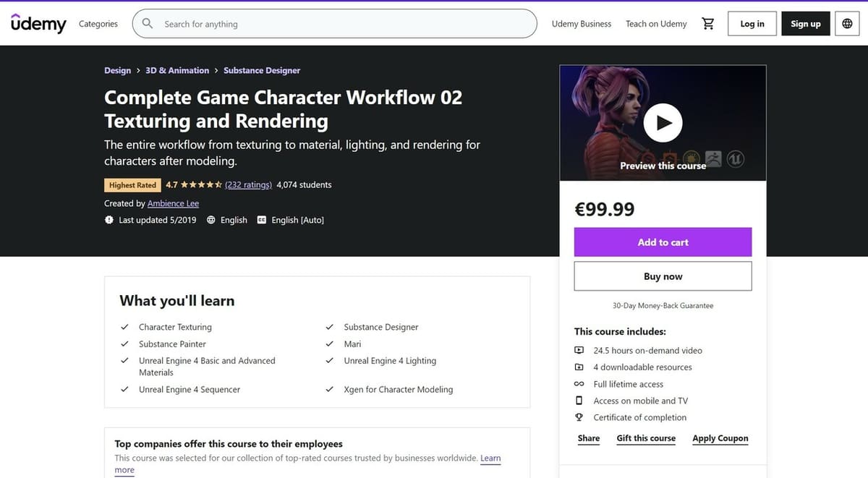The image size is (868, 478).
Task: Click Unreal Engine 4 Sequencer item
Action: click(x=190, y=389)
